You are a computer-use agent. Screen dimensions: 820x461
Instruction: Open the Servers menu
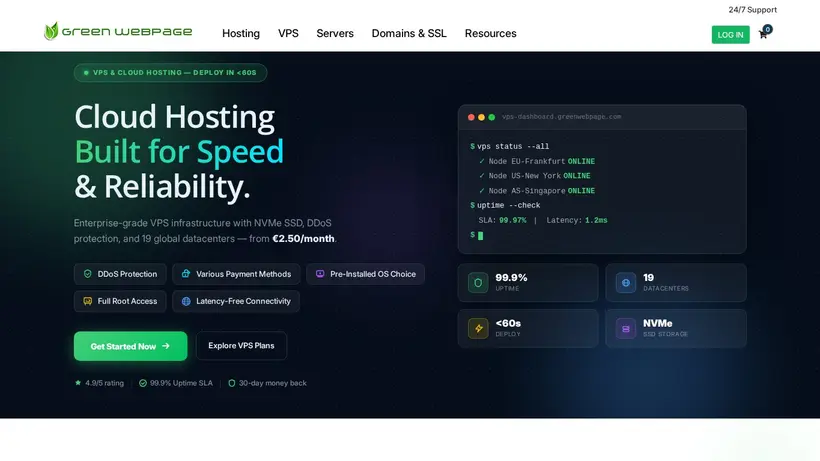(x=335, y=33)
